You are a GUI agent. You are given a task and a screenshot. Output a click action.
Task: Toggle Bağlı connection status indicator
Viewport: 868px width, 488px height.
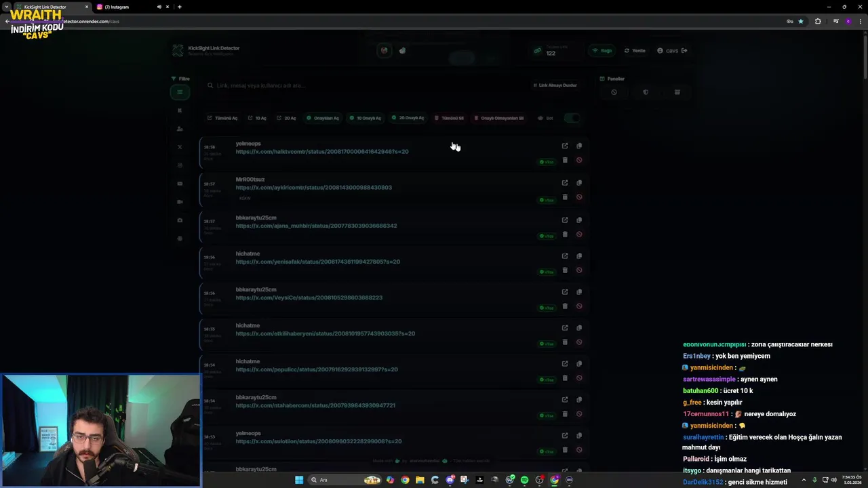tap(601, 51)
